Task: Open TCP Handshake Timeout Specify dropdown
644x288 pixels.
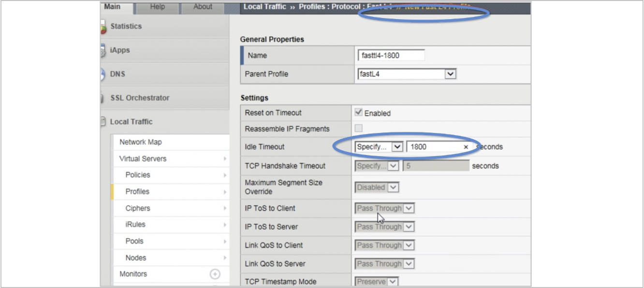Action: click(x=377, y=166)
